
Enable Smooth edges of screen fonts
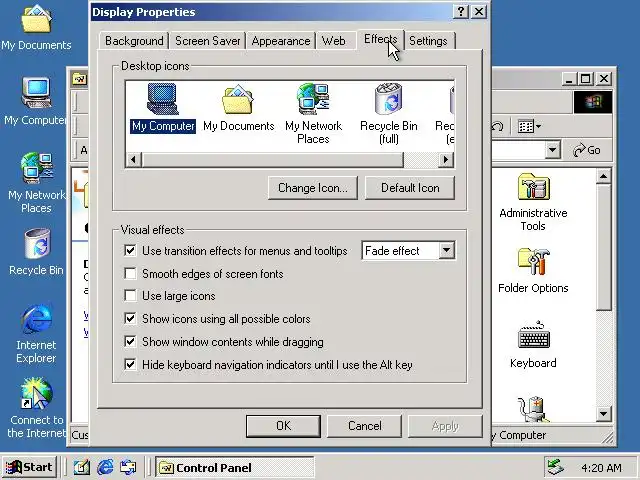point(130,273)
